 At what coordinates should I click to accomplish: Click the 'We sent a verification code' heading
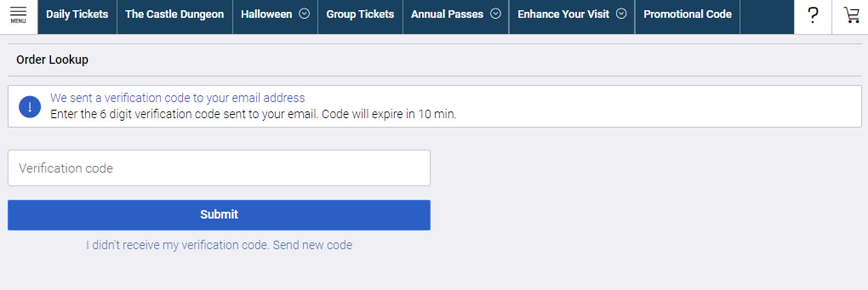coord(178,98)
